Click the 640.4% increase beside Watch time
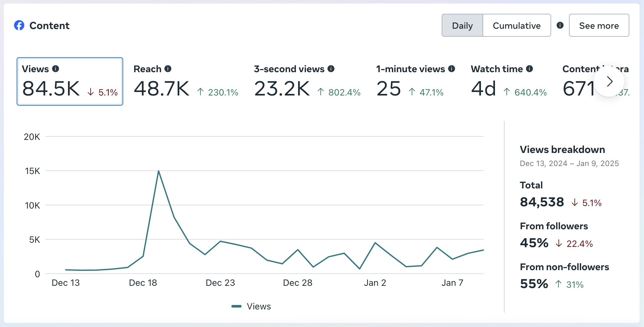Image resolution: width=644 pixels, height=327 pixels. pyautogui.click(x=525, y=92)
